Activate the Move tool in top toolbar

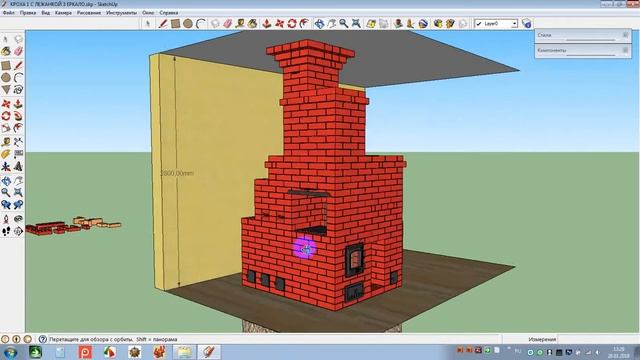point(279,24)
